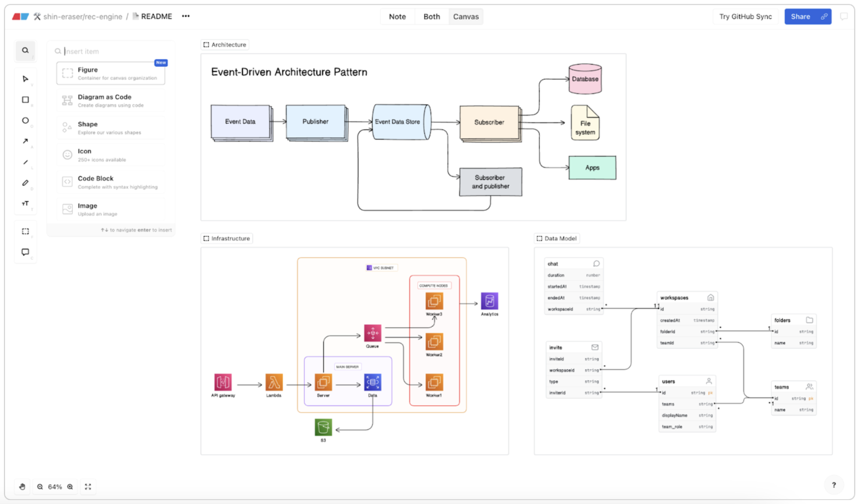Select the Pencil freehand tool
The width and height of the screenshot is (861, 504).
point(25,183)
